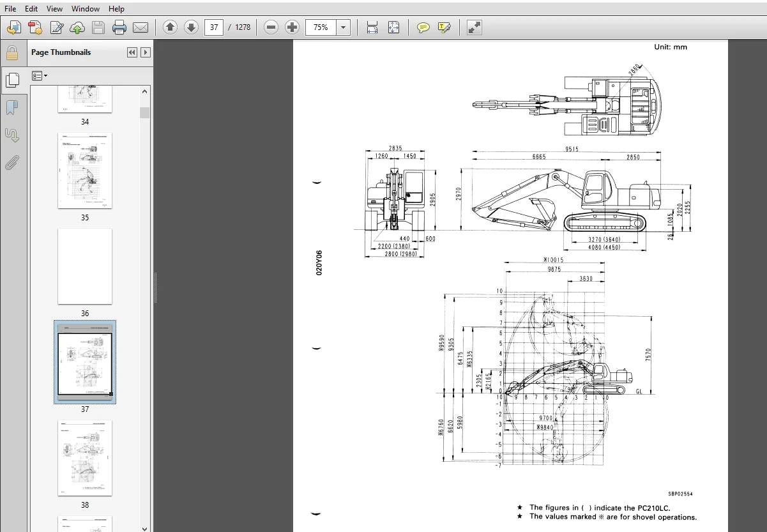Open the Window menu
The height and width of the screenshot is (532, 767).
86,9
